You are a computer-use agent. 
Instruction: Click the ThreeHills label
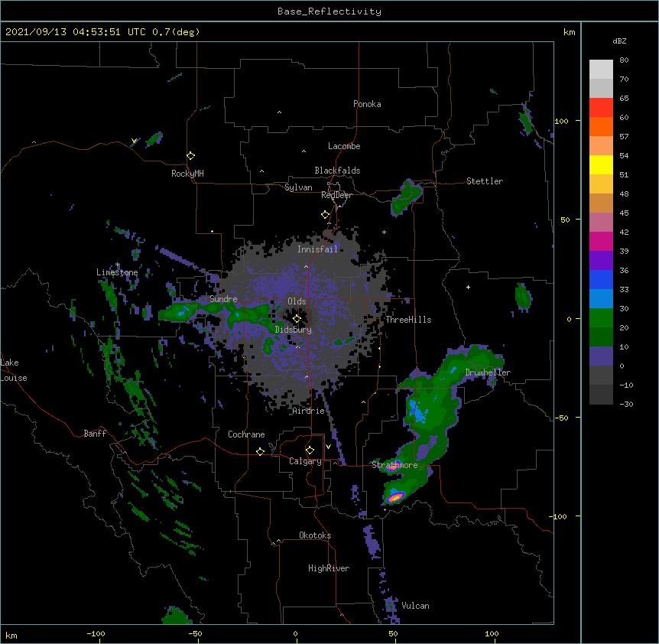(408, 320)
